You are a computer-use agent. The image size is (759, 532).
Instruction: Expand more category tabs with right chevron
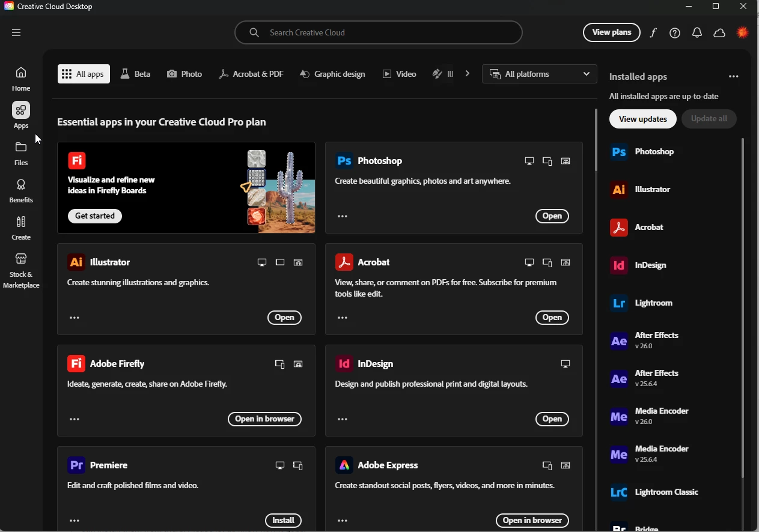click(468, 74)
